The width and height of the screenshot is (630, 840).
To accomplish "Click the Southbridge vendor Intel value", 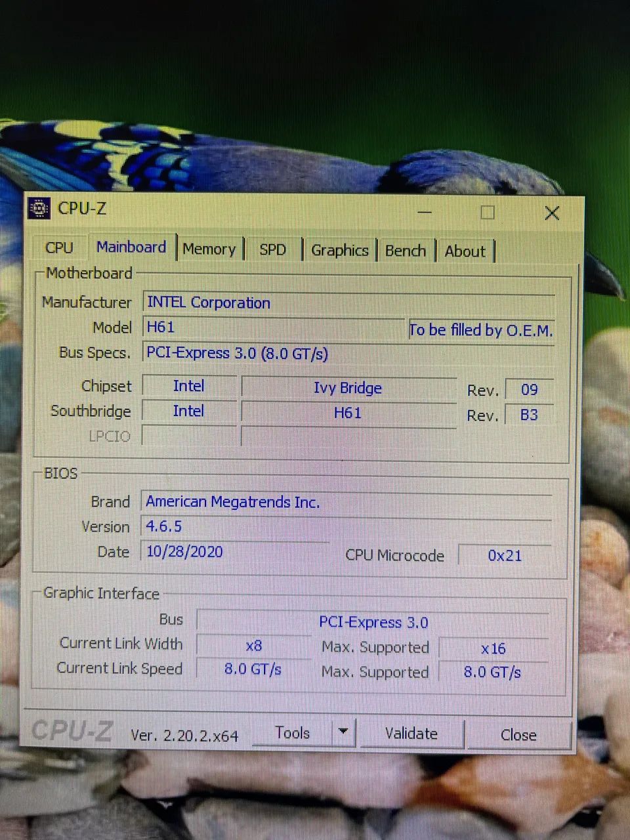I will 188,411.
